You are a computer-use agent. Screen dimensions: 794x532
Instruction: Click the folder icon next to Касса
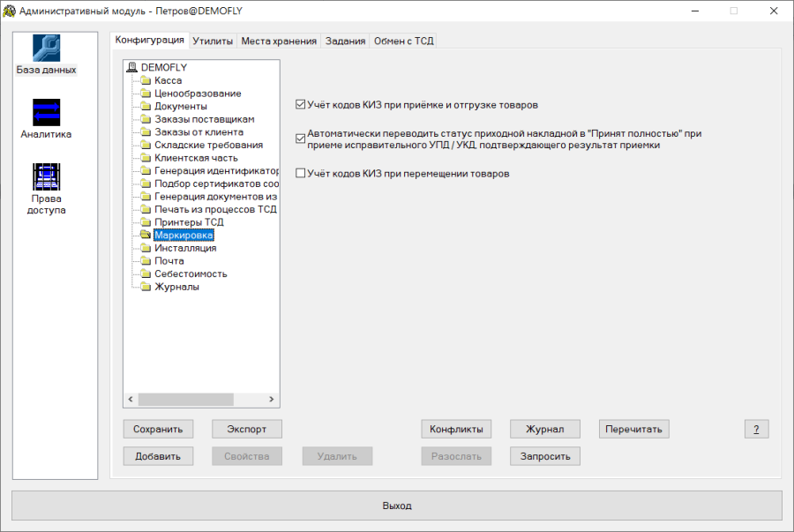146,80
